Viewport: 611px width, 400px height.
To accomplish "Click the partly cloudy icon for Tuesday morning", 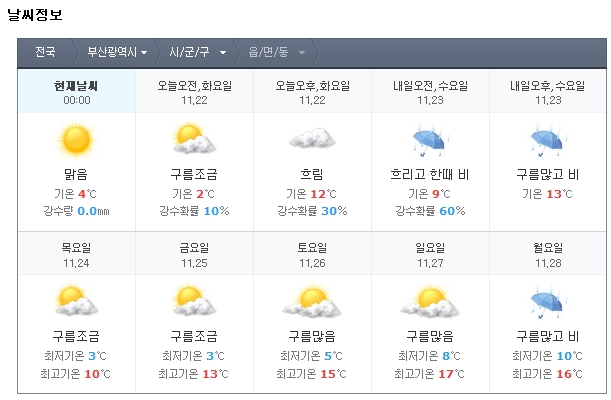I will coord(194,139).
